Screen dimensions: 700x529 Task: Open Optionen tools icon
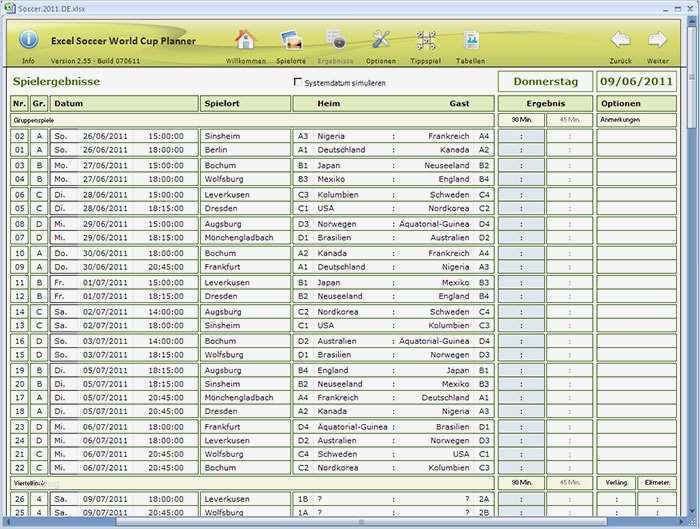click(x=381, y=40)
